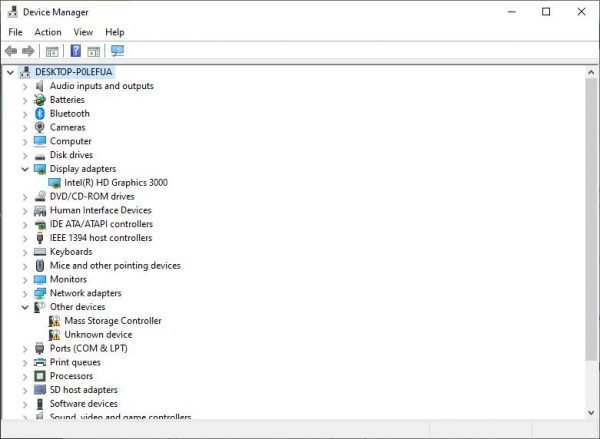Select Ports (COM & LPT) entry
600x439 pixels.
[88, 348]
